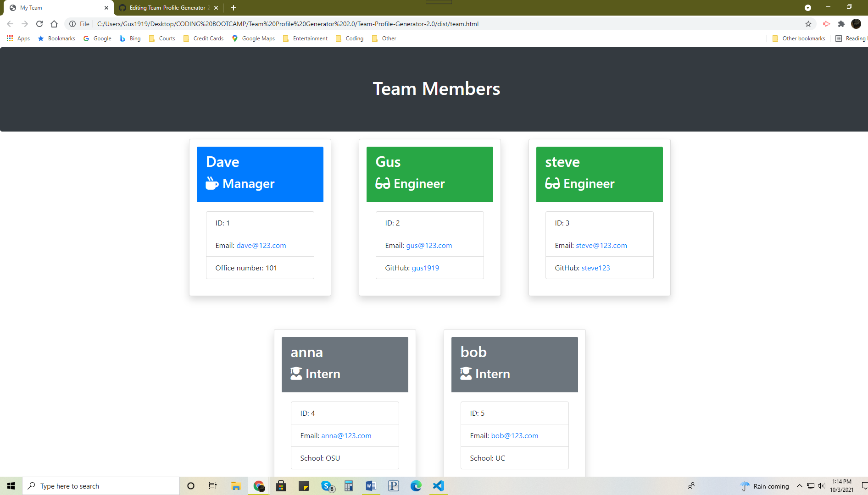The width and height of the screenshot is (868, 495).
Task: Click the coffee mug icon on Dave's Manager card
Action: (x=211, y=183)
